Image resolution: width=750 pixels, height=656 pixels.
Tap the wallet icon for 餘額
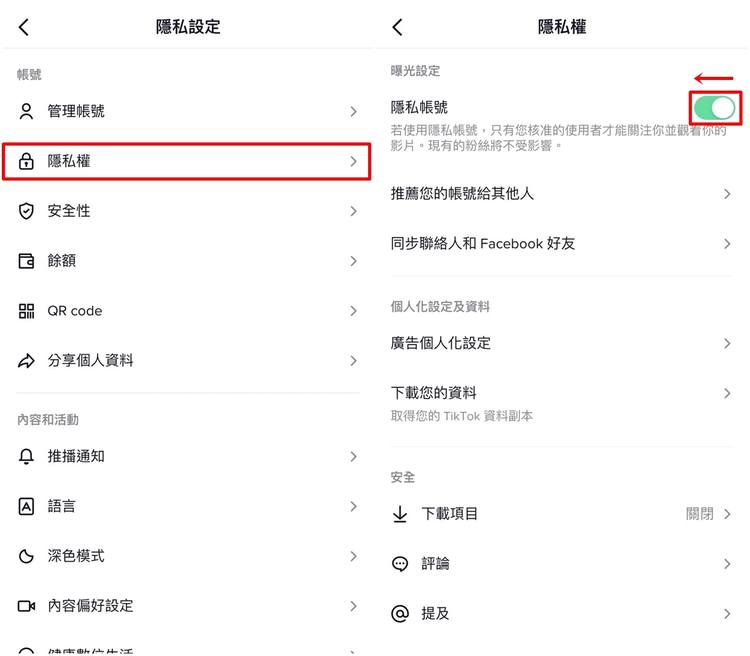pos(27,261)
